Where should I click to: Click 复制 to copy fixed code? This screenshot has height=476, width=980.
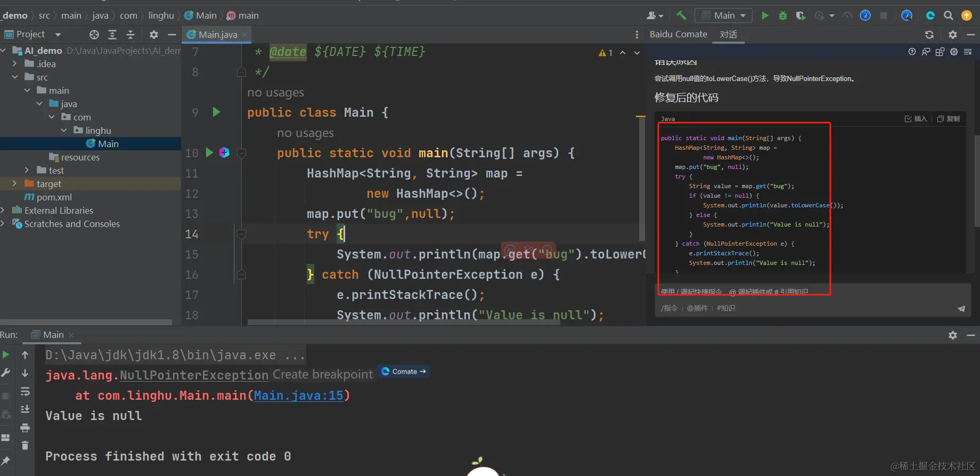(948, 119)
